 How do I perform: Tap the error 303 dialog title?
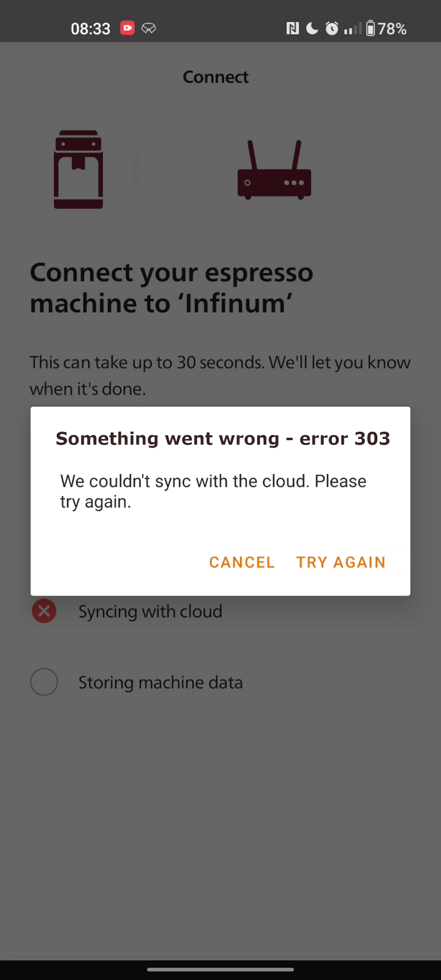(x=223, y=439)
